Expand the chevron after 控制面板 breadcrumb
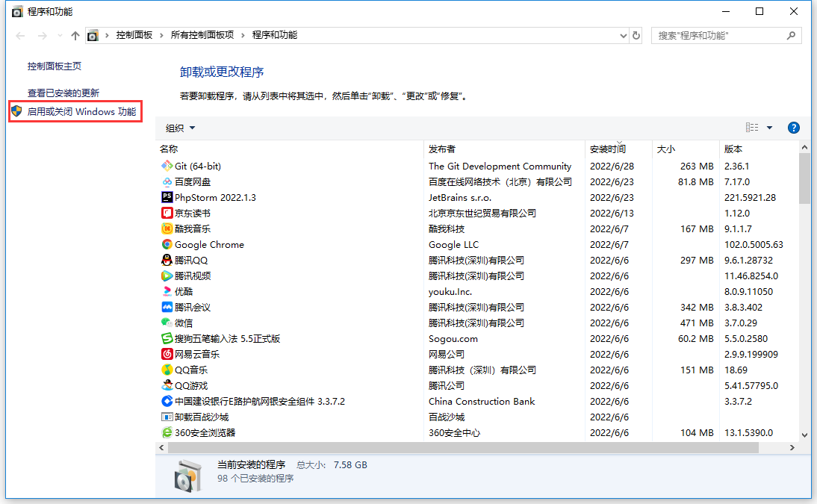Viewport: 817px width, 504px height. (x=161, y=35)
